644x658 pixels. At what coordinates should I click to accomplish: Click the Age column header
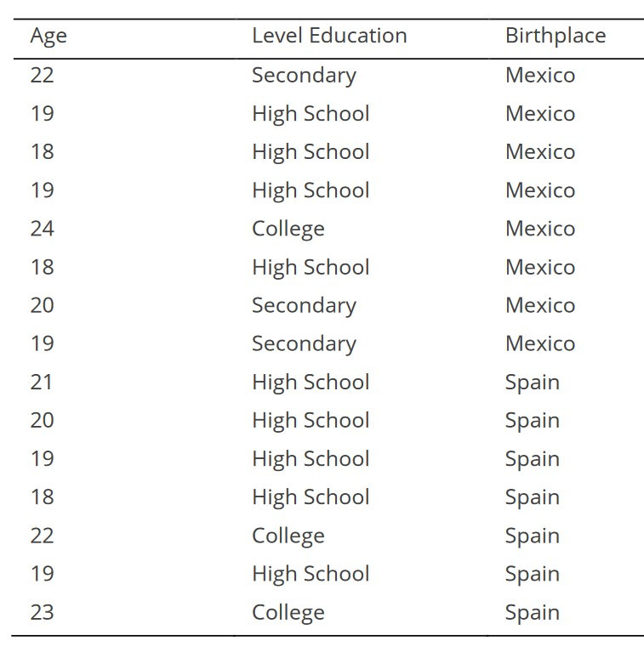(48, 36)
